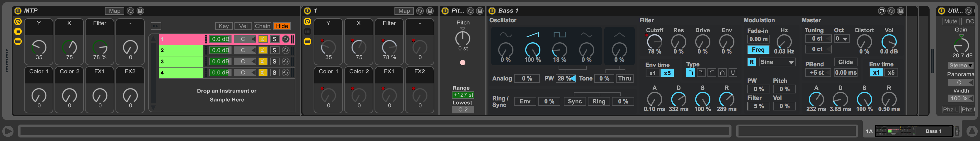980x141 pixels.
Task: Click the MTP rack save preset icon
Action: [x=140, y=11]
